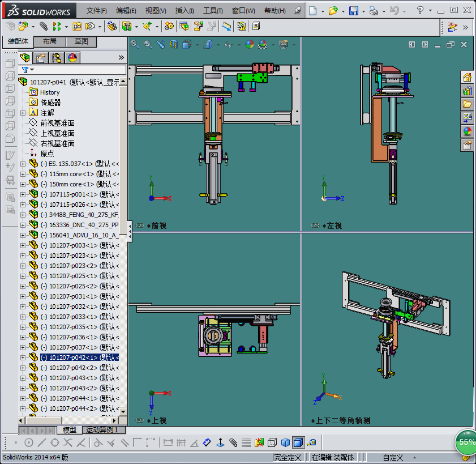Screen dimensions: 476x464
Task: Open the DisplayManager color sphere tab
Action: tap(72, 58)
